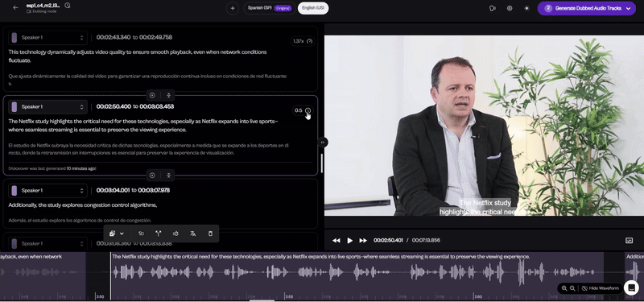644x302 pixels.
Task: Open the speaker voice settings icon in the top bar
Action: click(493, 8)
